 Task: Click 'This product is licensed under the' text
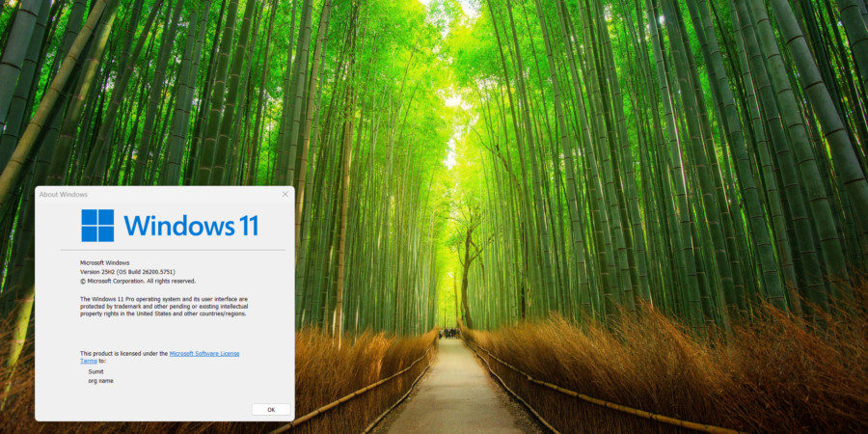coord(124,353)
